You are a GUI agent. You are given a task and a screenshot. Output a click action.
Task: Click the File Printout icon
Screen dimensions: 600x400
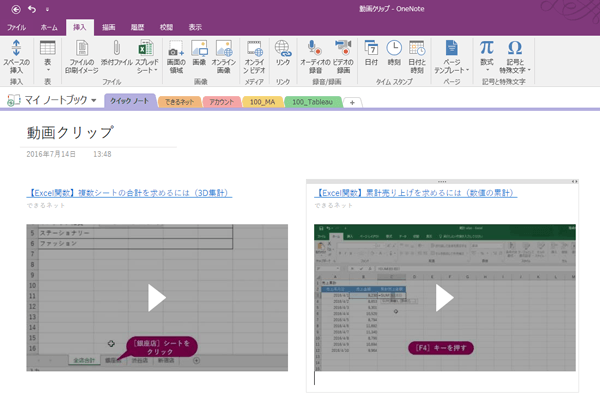82,49
